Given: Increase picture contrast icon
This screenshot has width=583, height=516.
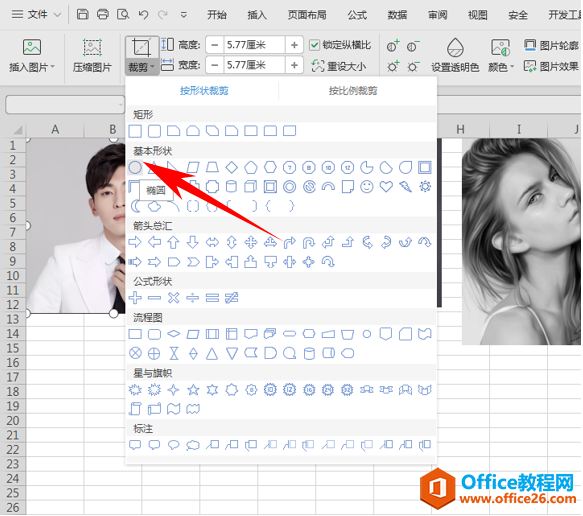Looking at the screenshot, I should point(393,46).
